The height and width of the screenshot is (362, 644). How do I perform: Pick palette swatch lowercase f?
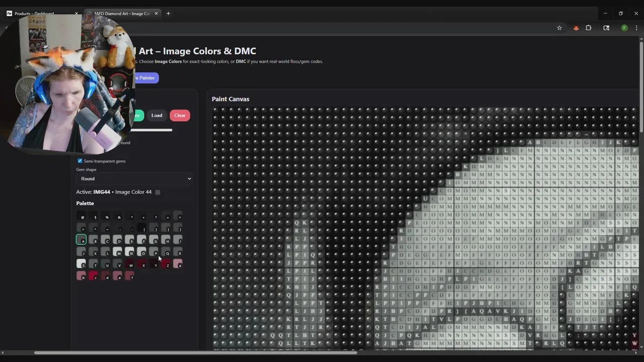pos(129,276)
